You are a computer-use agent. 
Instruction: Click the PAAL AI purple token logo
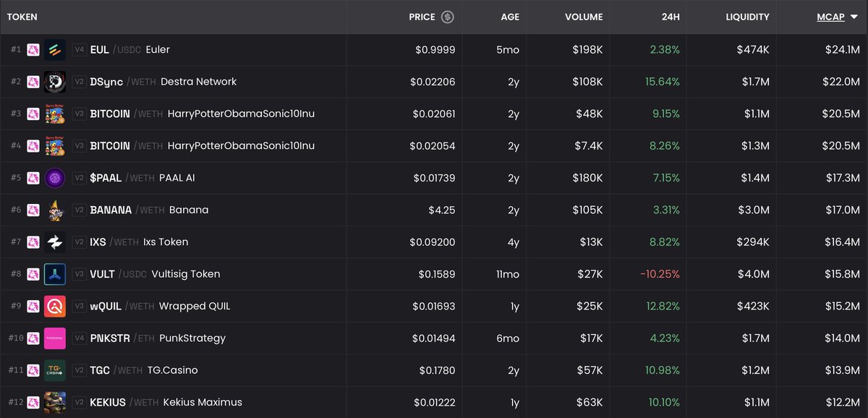(x=55, y=178)
